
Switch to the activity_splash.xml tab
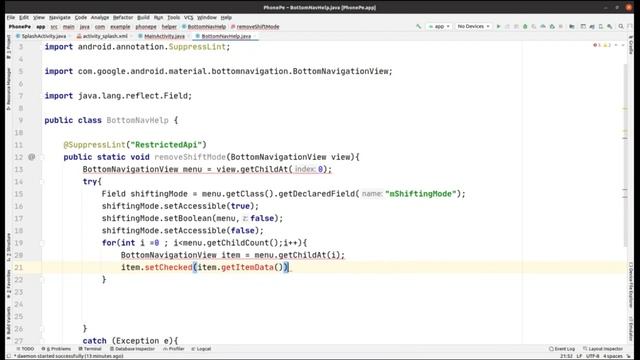click(104, 36)
